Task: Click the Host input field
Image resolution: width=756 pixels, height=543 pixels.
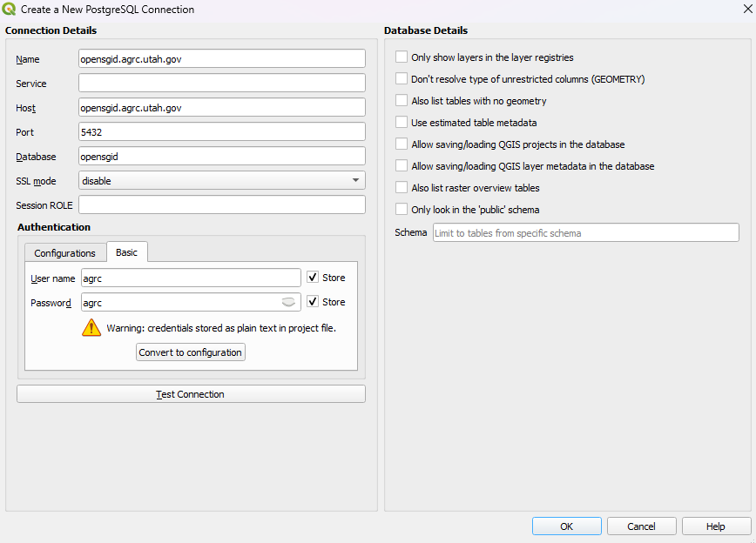Action: click(x=222, y=107)
